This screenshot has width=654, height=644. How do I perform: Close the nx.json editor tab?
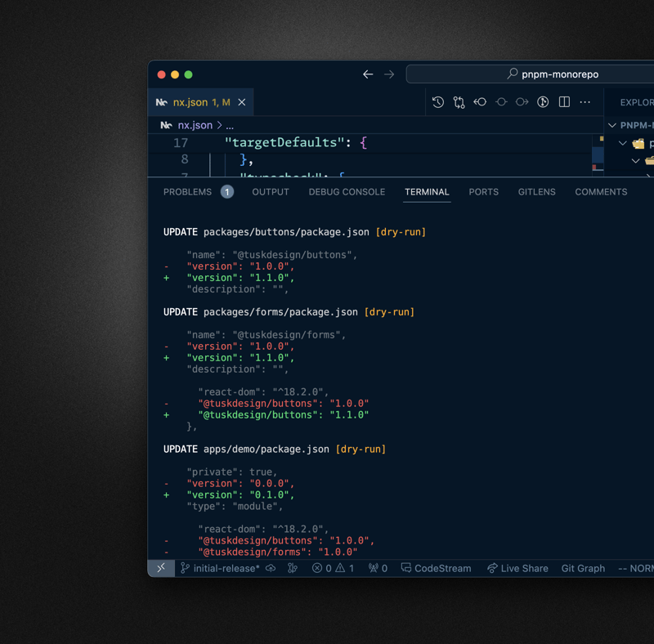coord(242,102)
